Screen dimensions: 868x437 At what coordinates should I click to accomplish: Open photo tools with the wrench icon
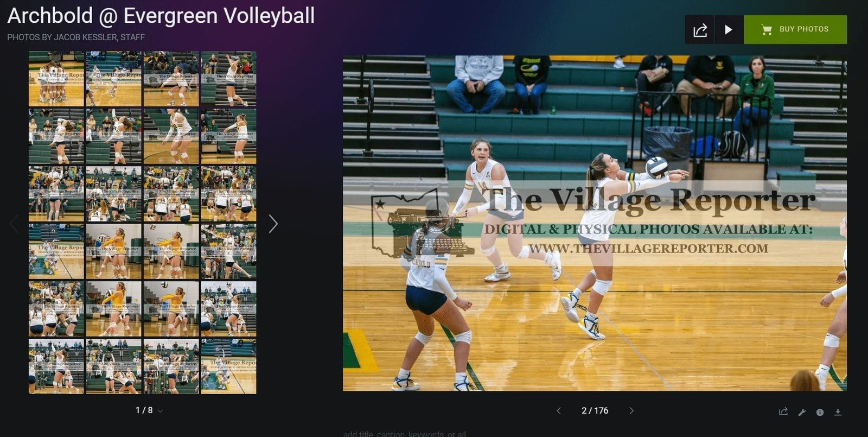[802, 412]
